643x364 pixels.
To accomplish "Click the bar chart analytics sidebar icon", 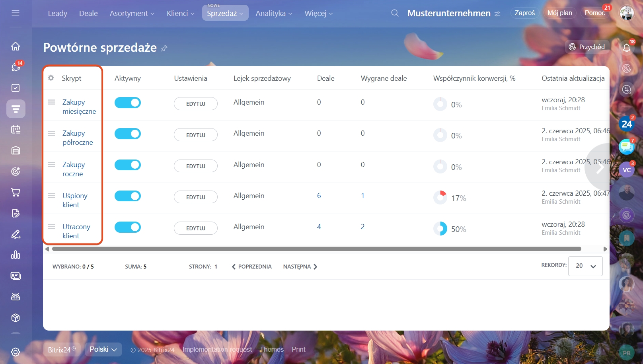I will [x=16, y=255].
